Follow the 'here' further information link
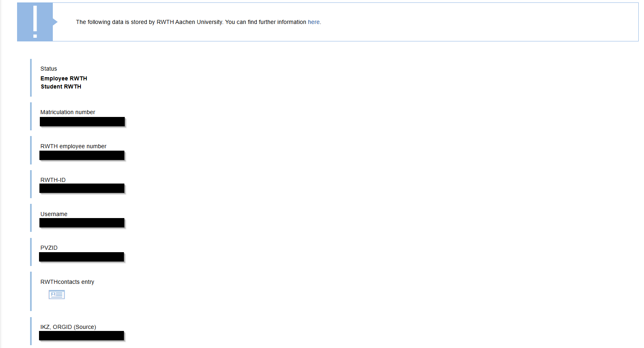Image resolution: width=644 pixels, height=348 pixels. tap(313, 22)
